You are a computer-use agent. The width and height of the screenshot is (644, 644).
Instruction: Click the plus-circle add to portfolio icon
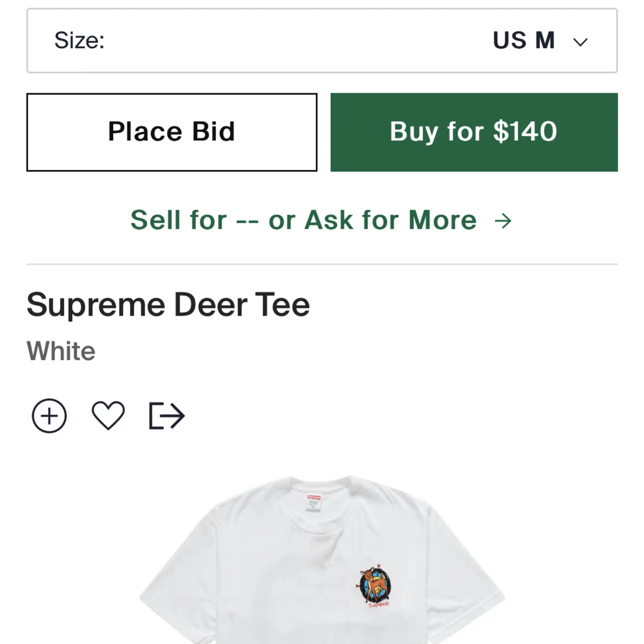(x=49, y=416)
